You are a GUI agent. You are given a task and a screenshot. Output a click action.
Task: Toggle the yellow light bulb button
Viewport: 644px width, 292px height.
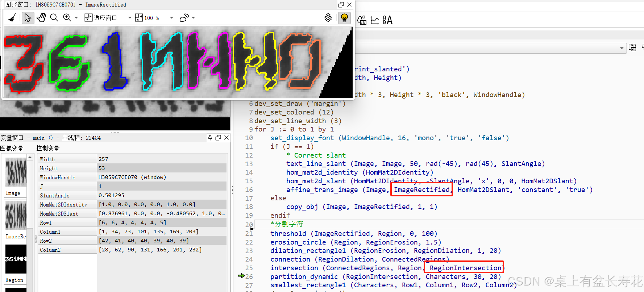344,18
